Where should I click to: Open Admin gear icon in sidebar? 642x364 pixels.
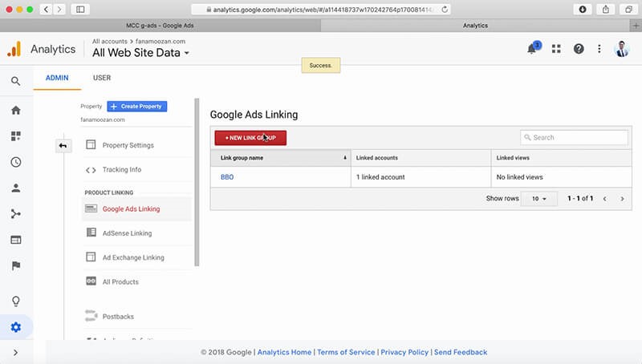pyautogui.click(x=15, y=327)
